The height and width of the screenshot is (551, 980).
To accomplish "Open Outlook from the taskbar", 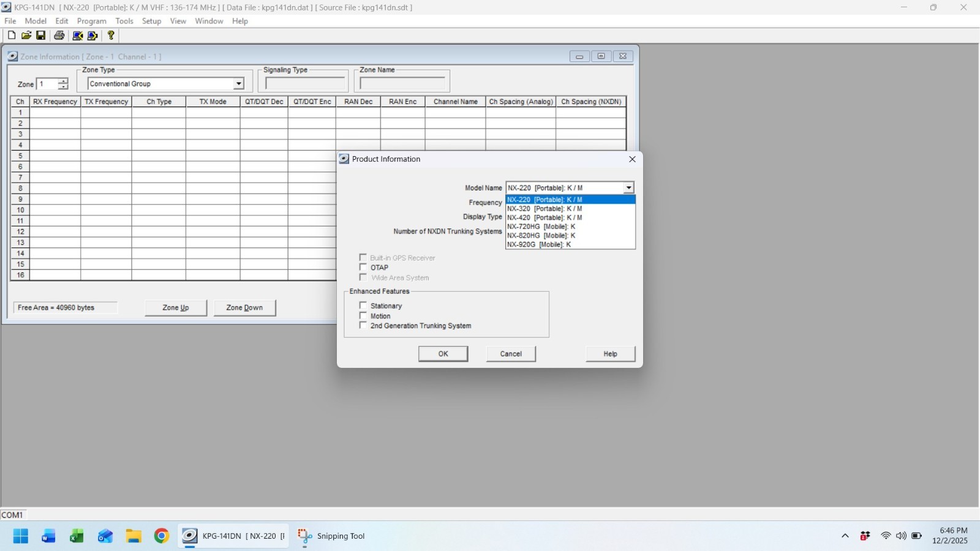I will point(105,536).
